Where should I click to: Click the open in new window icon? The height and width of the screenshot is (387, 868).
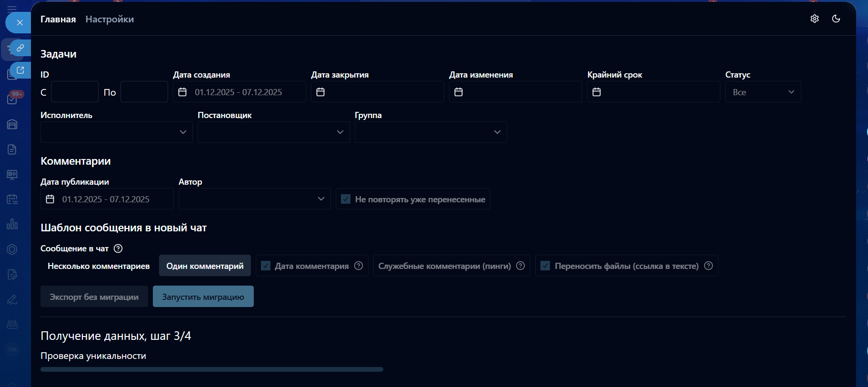pos(20,70)
